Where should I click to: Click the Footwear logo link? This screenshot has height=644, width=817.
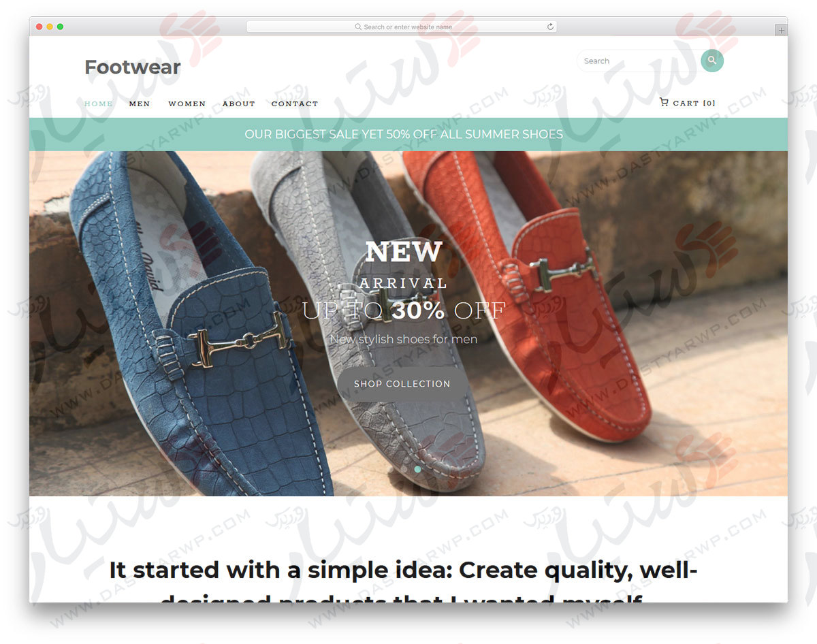[132, 67]
